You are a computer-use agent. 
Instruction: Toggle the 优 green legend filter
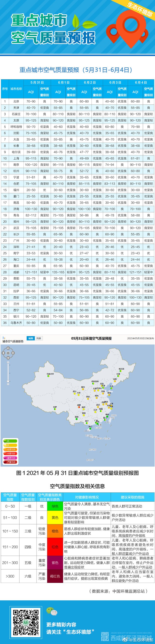coord(10,441)
